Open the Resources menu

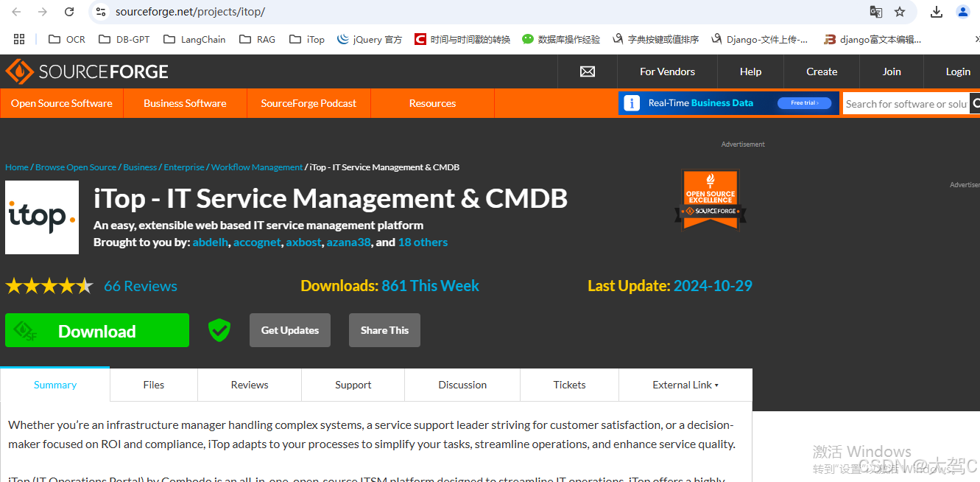[432, 103]
